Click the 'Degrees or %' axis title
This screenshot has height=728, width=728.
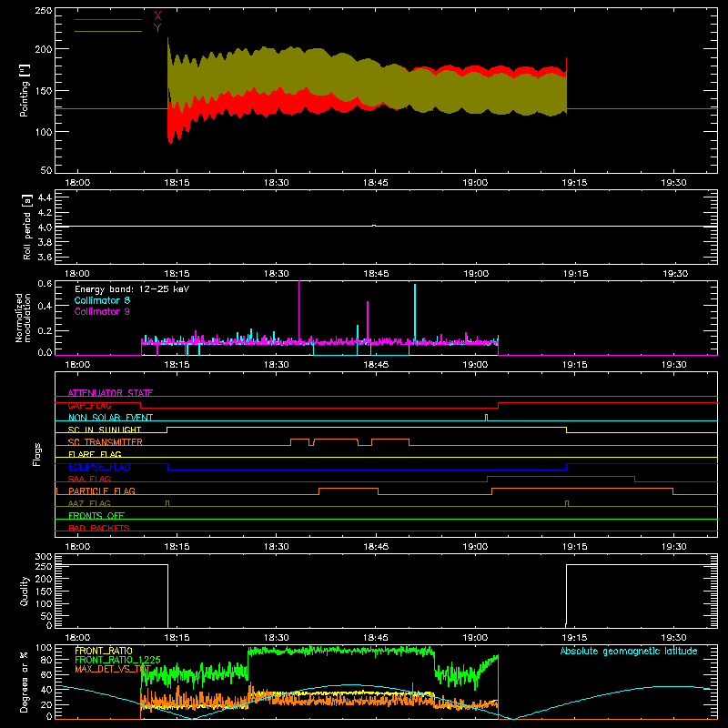[x=25, y=682]
